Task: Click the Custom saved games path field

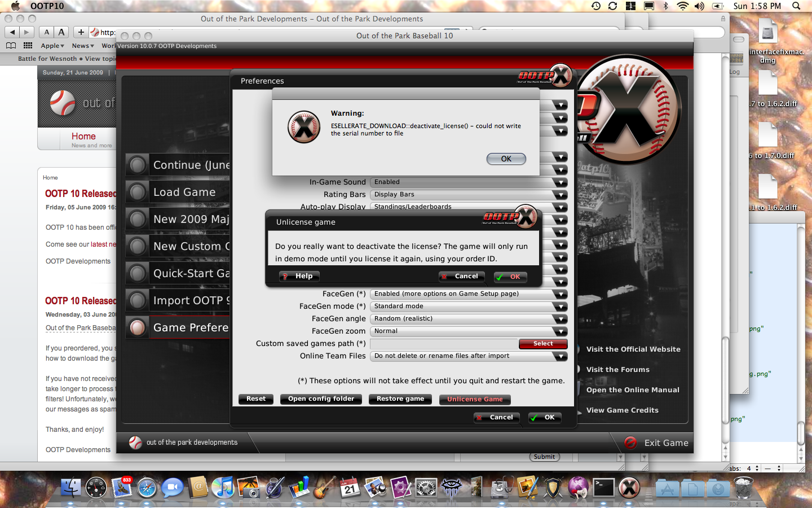Action: click(x=444, y=344)
